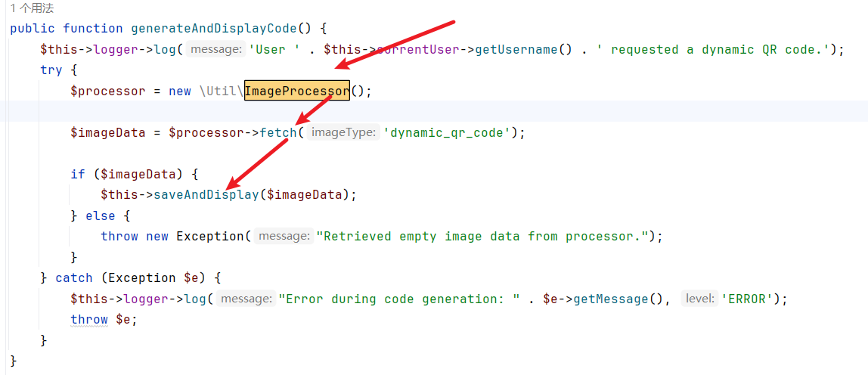Click the highlighted ImageProcessor class name

tap(296, 91)
